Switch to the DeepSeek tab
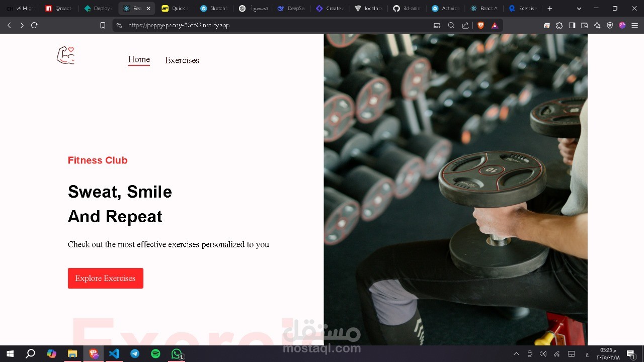 pyautogui.click(x=291, y=8)
